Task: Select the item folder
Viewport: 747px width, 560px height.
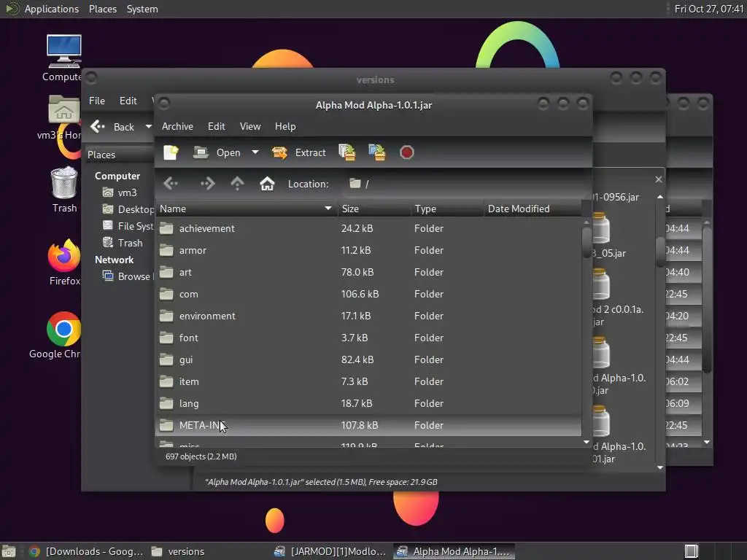Action: [368, 382]
